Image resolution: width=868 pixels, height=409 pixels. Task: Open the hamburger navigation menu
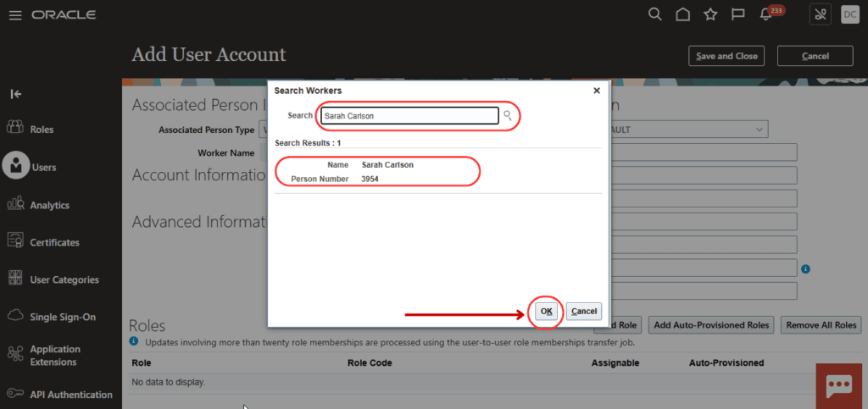[x=15, y=15]
